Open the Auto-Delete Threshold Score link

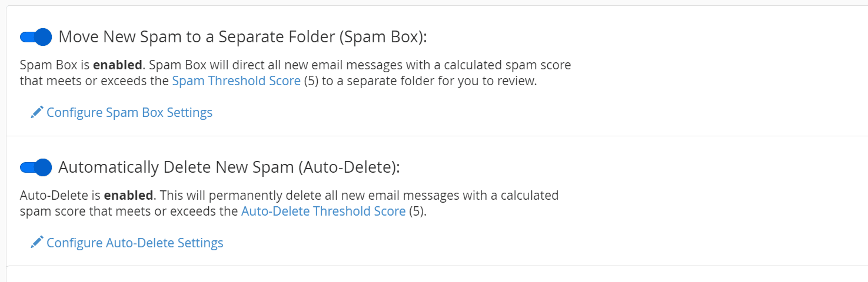point(323,211)
